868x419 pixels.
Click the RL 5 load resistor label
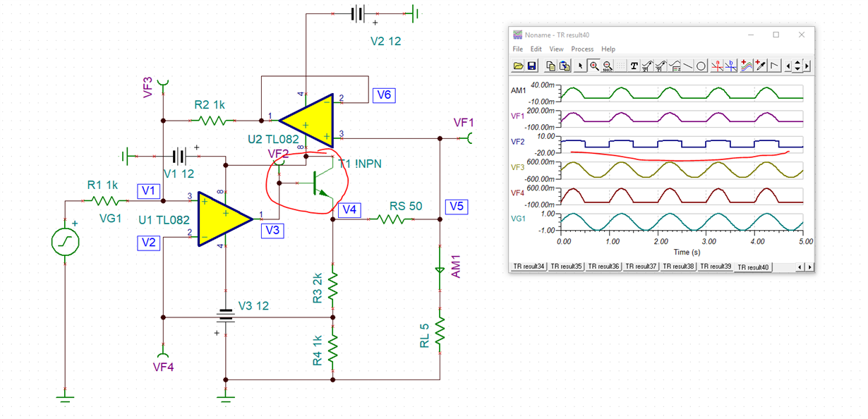[425, 335]
